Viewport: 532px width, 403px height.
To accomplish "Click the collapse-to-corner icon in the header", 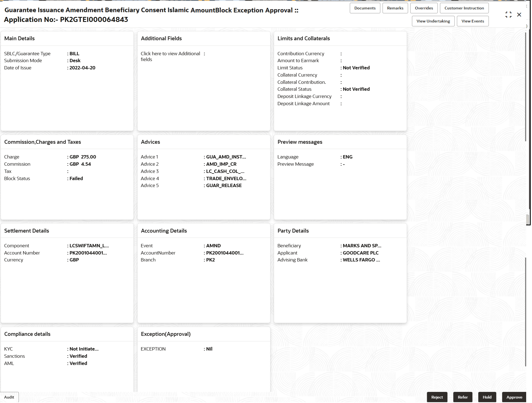I will 508,15.
